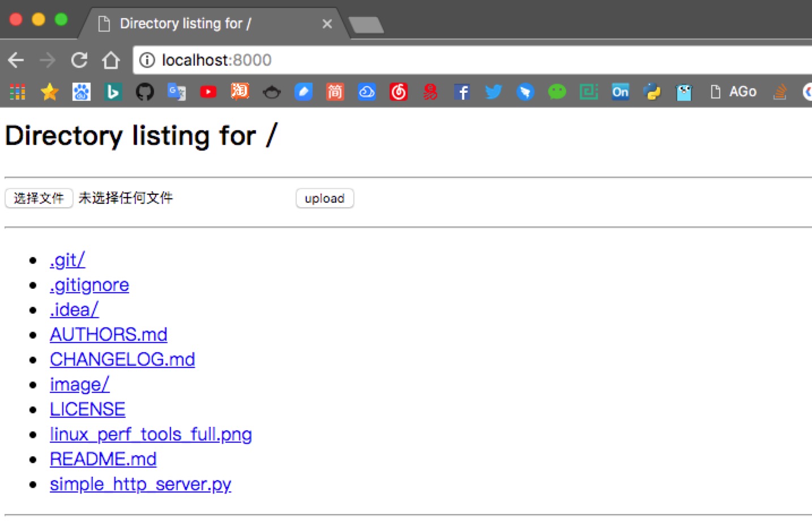Open the GitHub bookmark icon
The width and height of the screenshot is (812, 522).
coord(145,92)
